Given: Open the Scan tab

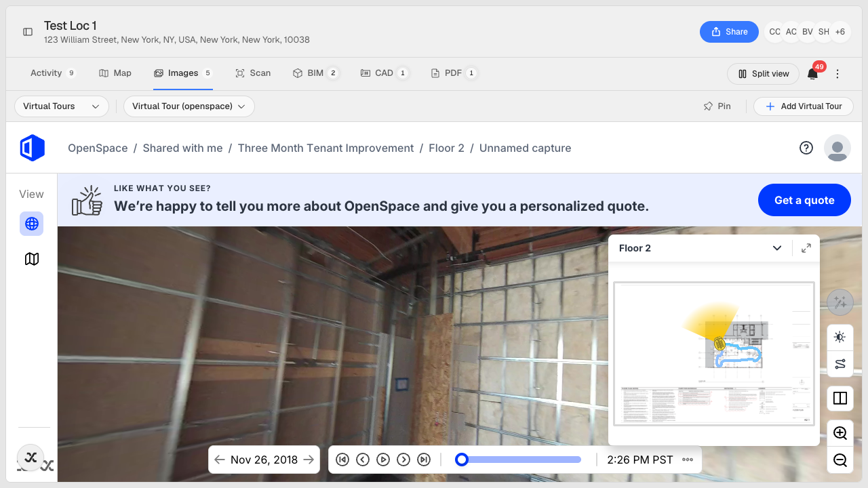Looking at the screenshot, I should (x=253, y=73).
